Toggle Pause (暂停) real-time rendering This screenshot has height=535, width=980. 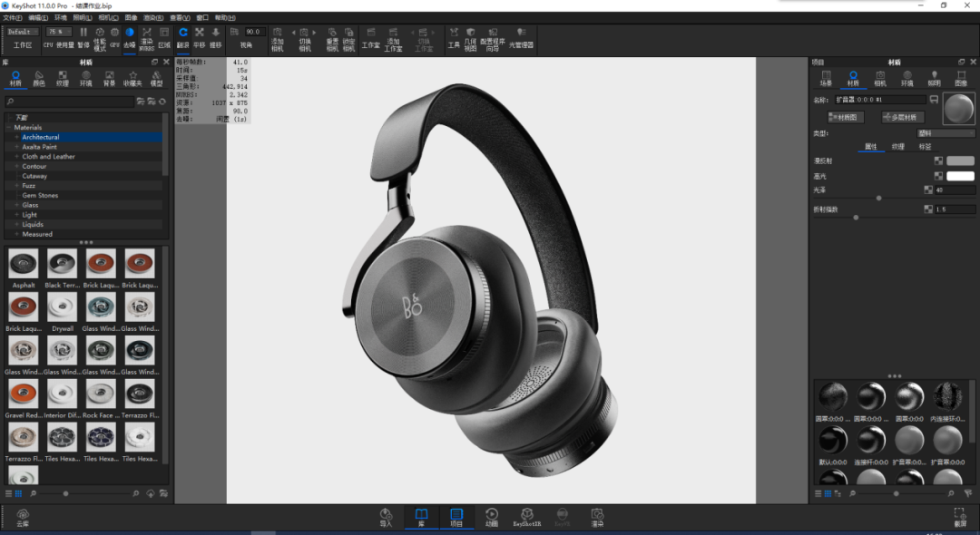tap(83, 37)
